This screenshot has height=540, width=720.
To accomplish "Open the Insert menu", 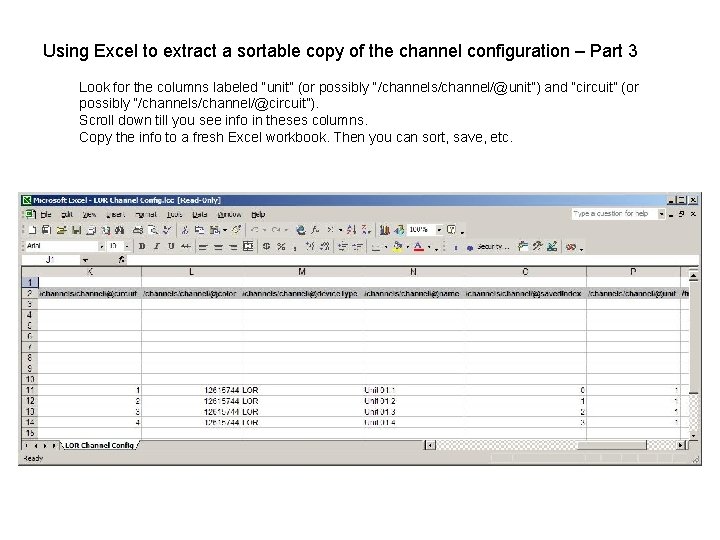I will (x=115, y=214).
